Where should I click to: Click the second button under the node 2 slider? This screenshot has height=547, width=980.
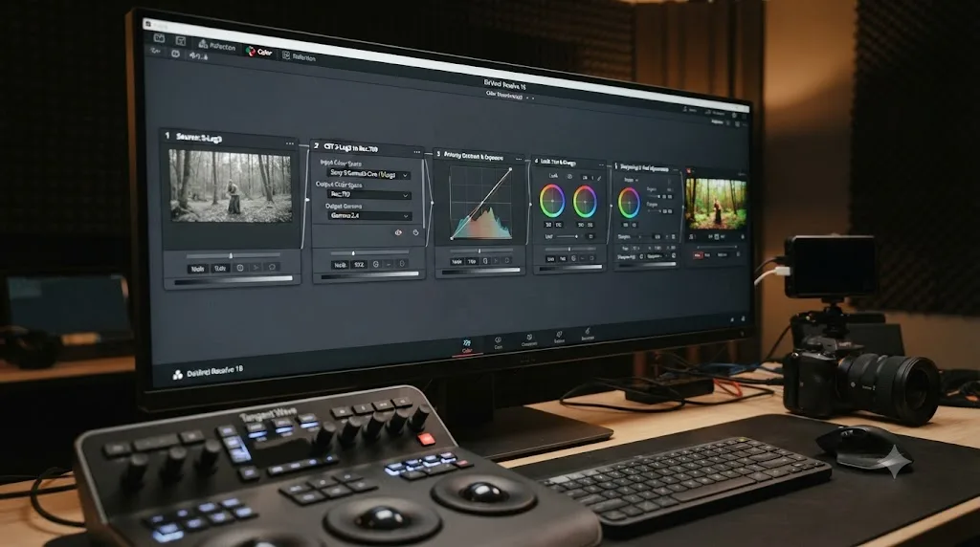[x=359, y=264]
